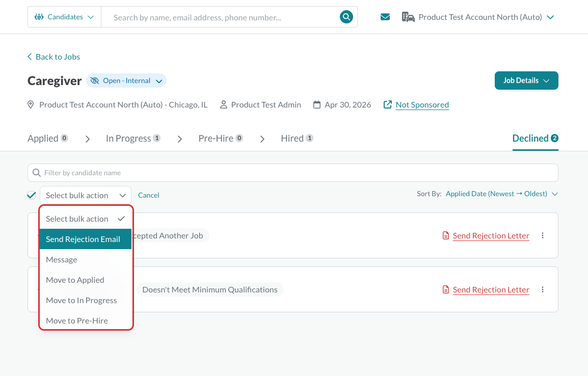Screen dimensions: 588x376
Task: Open the Open - Internal status dropdown
Action: (126, 80)
